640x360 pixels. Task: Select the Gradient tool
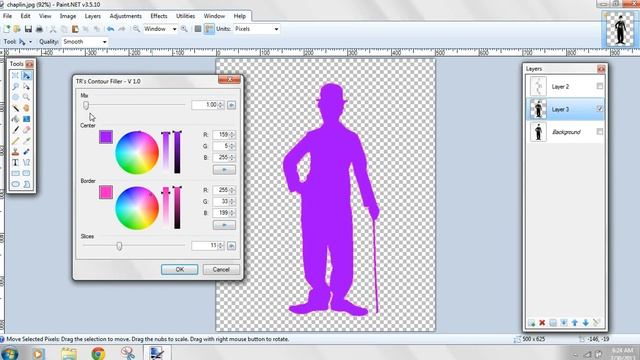27,119
